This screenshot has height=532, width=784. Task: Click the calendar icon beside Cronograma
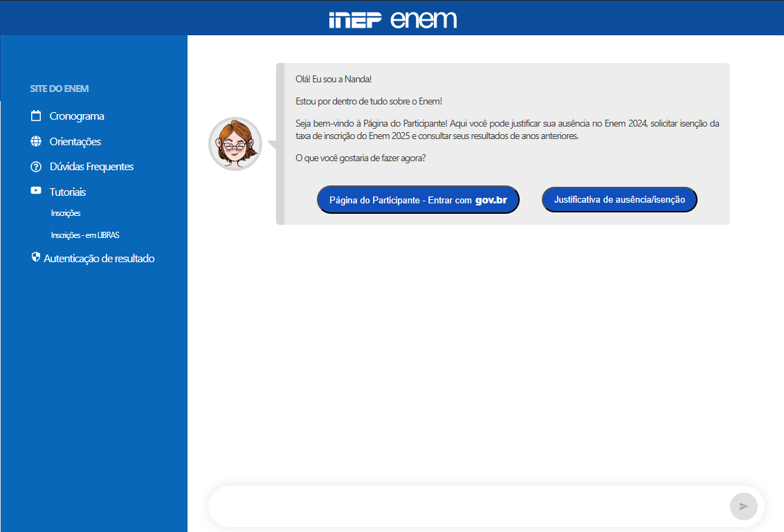[x=36, y=116]
